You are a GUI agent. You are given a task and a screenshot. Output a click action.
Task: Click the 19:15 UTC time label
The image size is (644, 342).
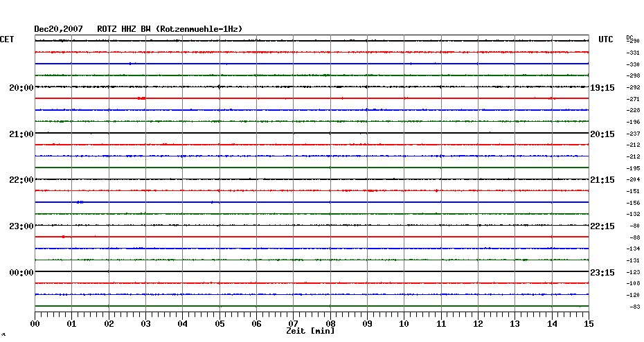(602, 88)
